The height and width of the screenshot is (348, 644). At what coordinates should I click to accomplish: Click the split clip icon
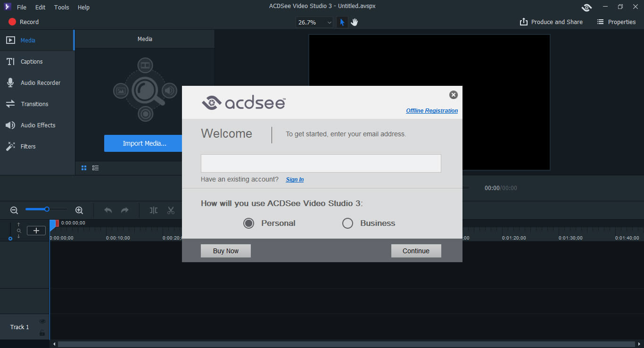click(x=154, y=210)
